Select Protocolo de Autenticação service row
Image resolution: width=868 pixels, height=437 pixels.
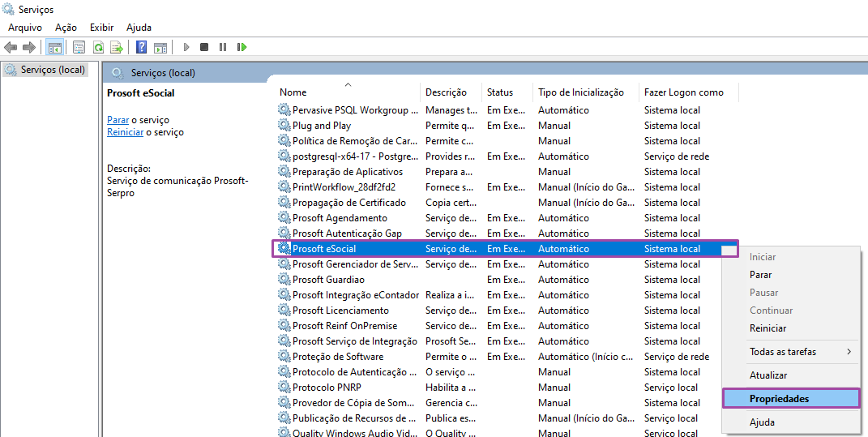click(x=354, y=371)
